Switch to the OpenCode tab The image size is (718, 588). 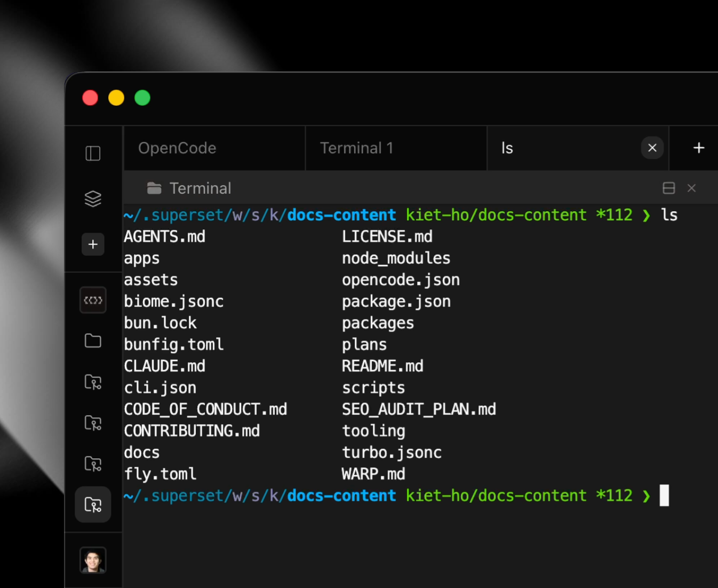(x=177, y=148)
